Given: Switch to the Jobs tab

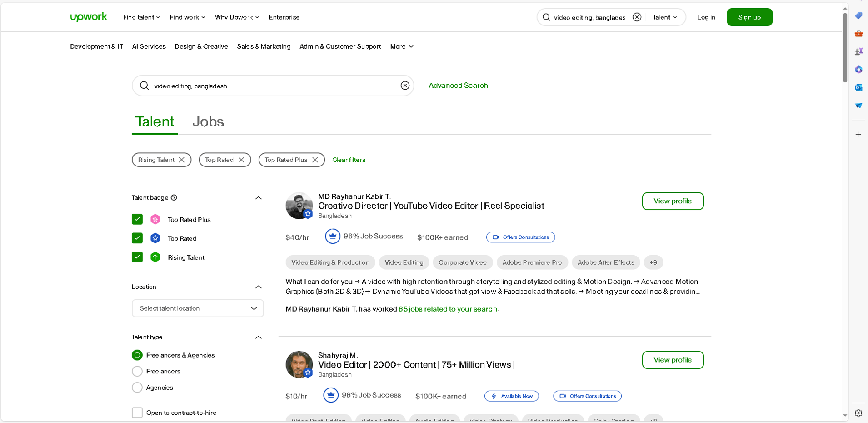Looking at the screenshot, I should (208, 121).
